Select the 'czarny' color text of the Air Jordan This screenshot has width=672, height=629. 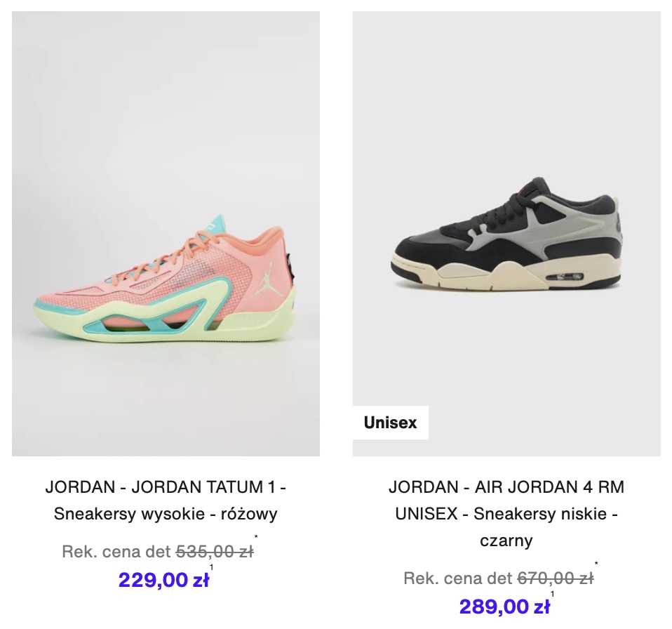[x=506, y=541]
